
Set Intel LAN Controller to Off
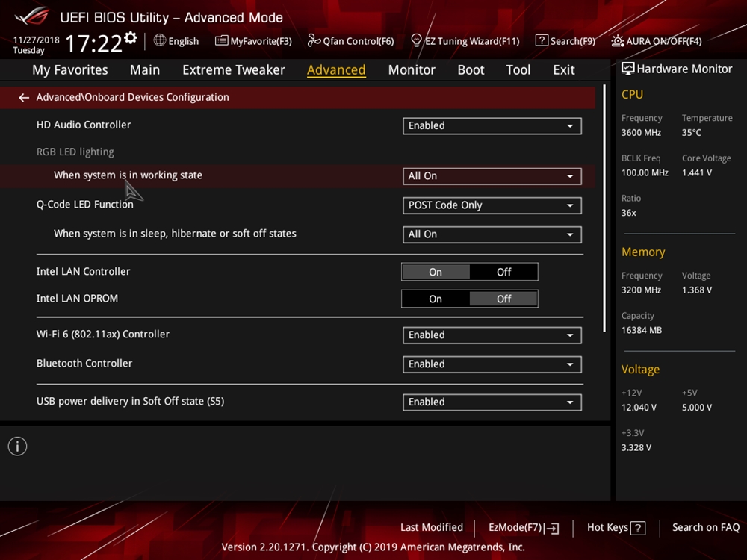pos(503,273)
